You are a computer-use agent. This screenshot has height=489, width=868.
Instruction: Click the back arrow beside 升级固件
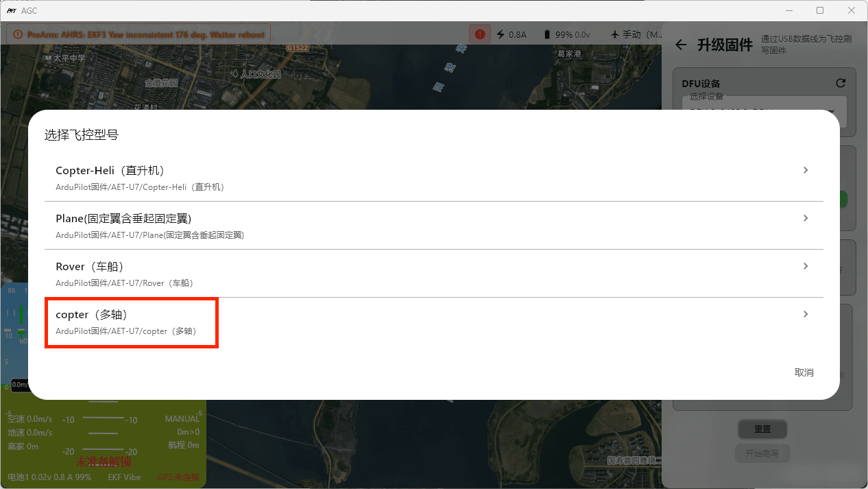coord(680,45)
